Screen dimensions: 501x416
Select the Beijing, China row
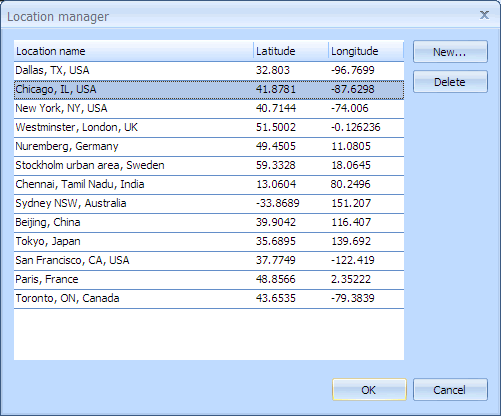click(209, 222)
